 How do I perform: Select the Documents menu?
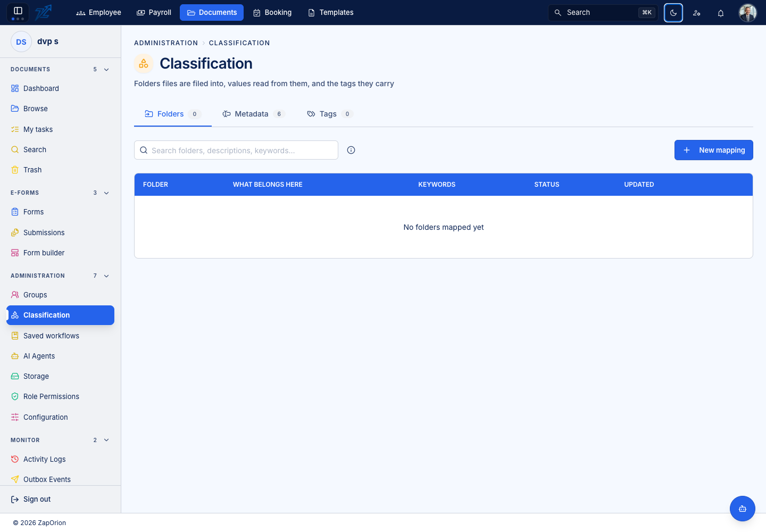pyautogui.click(x=212, y=13)
